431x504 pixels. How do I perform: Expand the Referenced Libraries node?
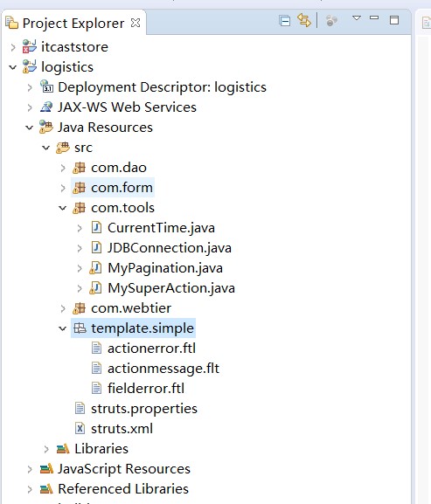(x=30, y=489)
